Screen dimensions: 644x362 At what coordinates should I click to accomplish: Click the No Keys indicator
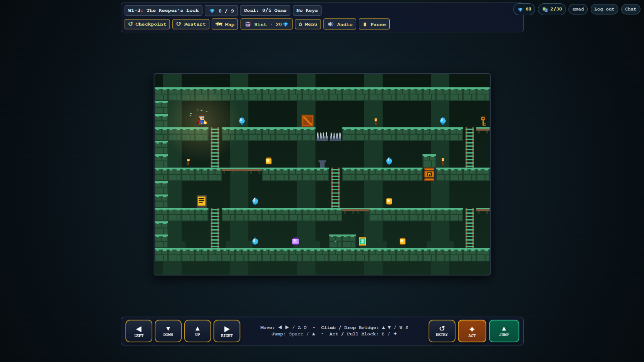[x=307, y=10]
